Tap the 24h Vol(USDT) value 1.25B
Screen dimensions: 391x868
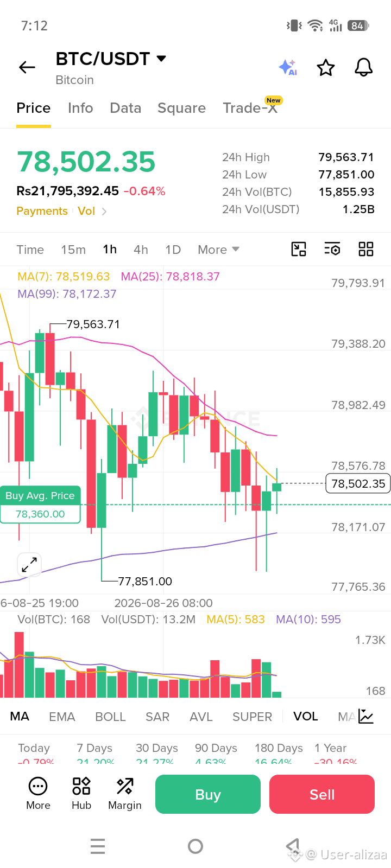[358, 209]
